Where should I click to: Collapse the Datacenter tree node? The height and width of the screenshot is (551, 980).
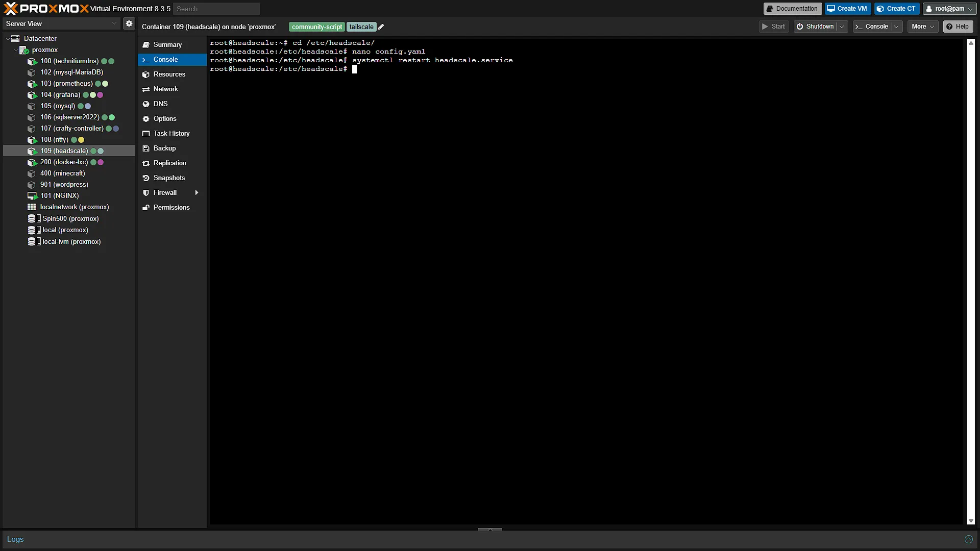(8, 39)
